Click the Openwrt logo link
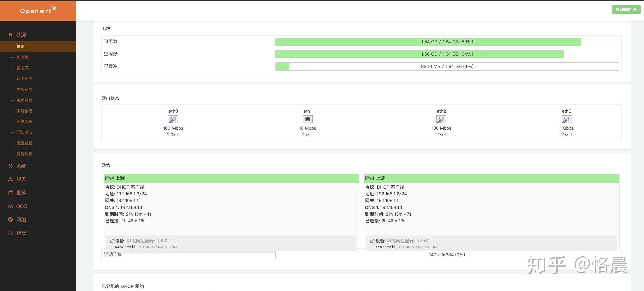This screenshot has width=644, height=291. coord(38,11)
